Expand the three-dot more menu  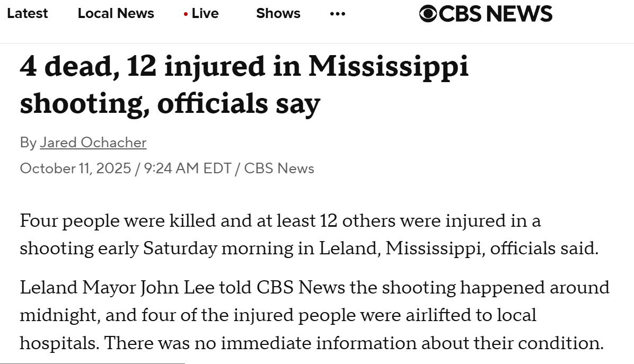pos(338,14)
